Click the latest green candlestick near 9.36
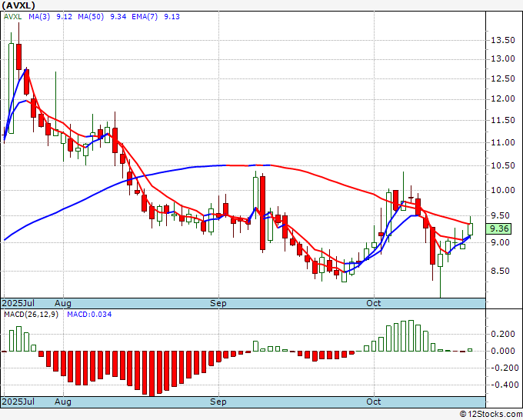523x420 pixels. click(470, 229)
